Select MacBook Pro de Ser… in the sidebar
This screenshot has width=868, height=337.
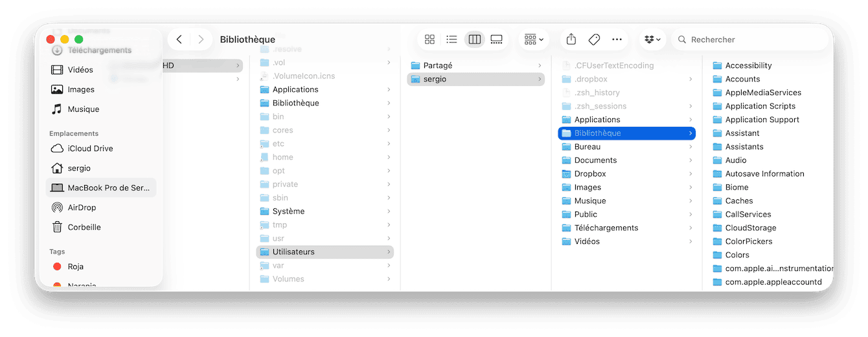(x=101, y=188)
